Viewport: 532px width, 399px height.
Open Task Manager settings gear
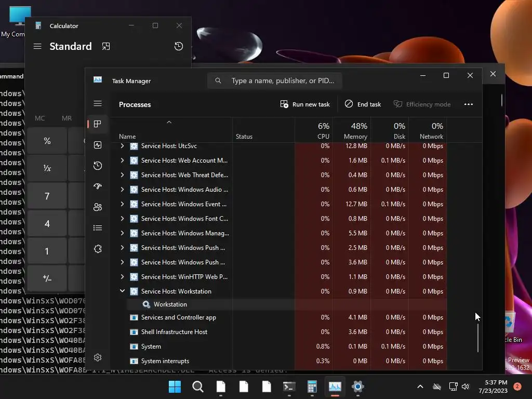98,357
